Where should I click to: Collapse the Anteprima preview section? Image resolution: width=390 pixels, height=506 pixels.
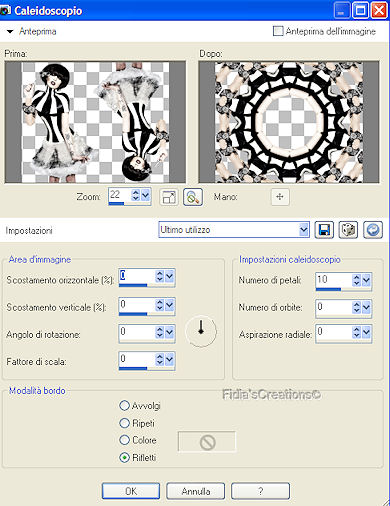[x=10, y=32]
